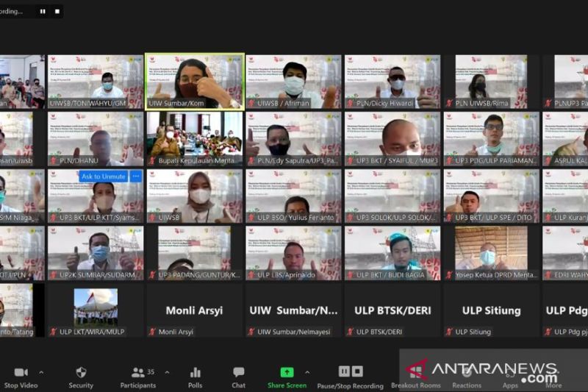Viewport: 588px width, 392px height.
Task: Click muted mic icon on PLN/Dicky Hiwardi
Action: pyautogui.click(x=351, y=103)
